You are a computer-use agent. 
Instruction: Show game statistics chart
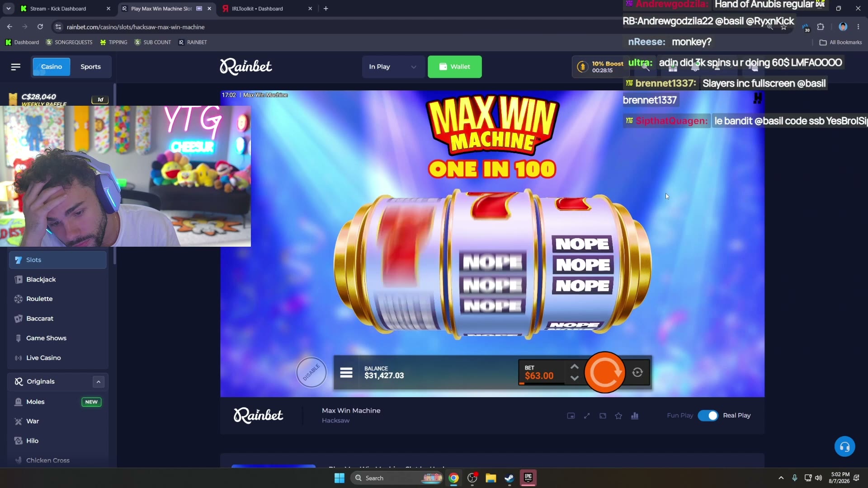635,416
